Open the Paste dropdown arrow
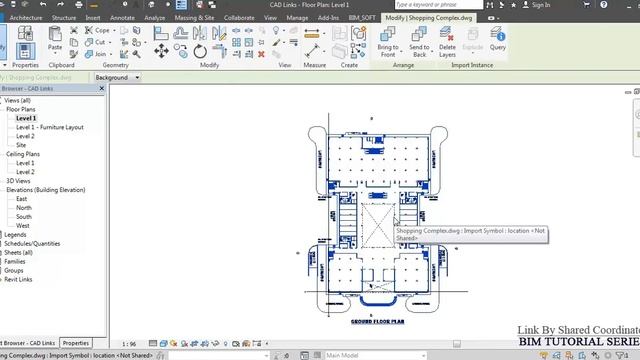 click(x=55, y=53)
